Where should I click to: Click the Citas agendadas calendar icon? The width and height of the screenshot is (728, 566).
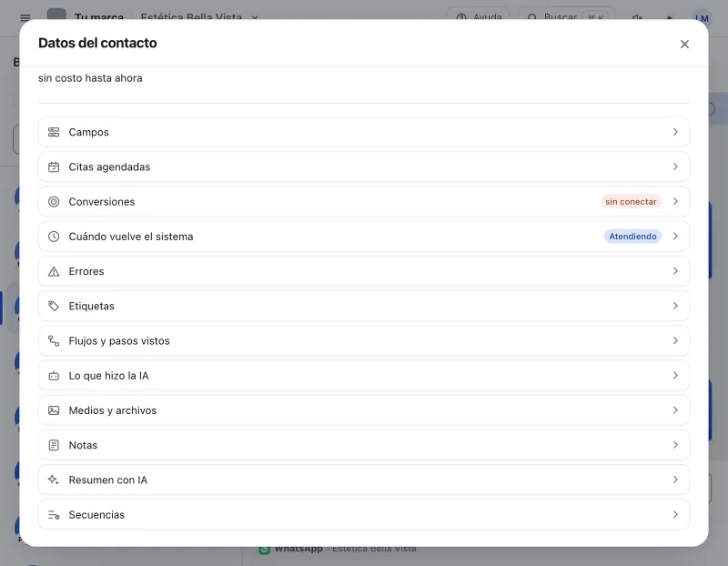[x=54, y=167]
